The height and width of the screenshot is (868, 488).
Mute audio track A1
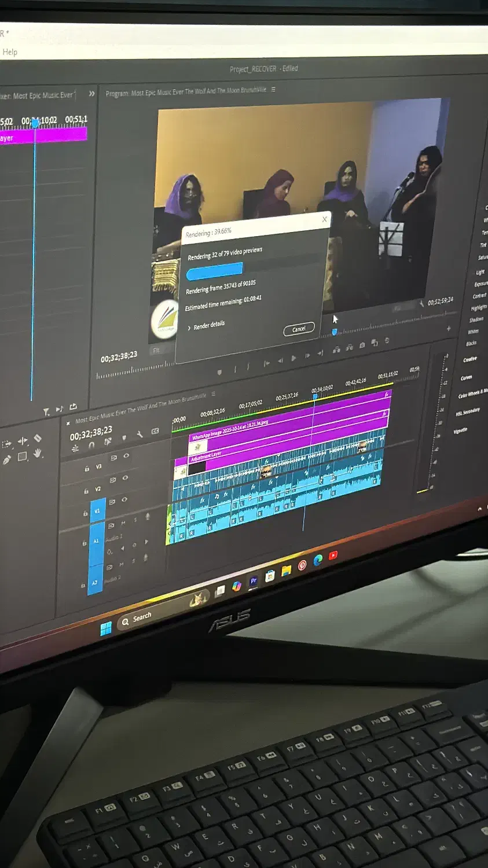[x=123, y=523]
